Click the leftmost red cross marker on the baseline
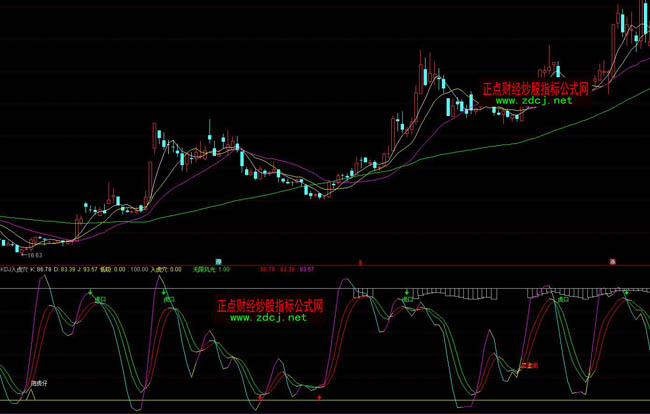Image resolution: width=650 pixels, height=414 pixels. coord(261,398)
